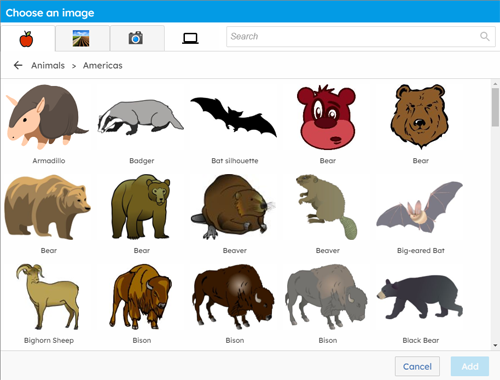Navigate to the Animals breadcrumb
This screenshot has height=380, width=500.
tap(48, 66)
